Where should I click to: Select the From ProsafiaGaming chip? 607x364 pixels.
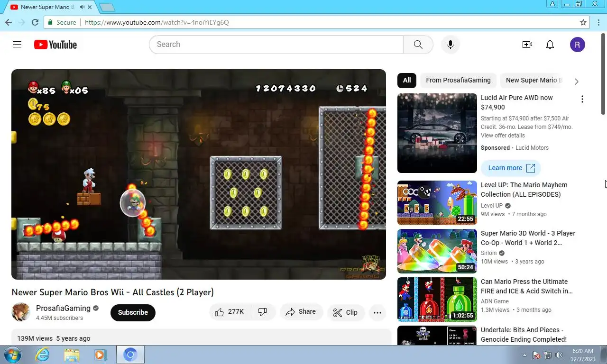click(458, 80)
